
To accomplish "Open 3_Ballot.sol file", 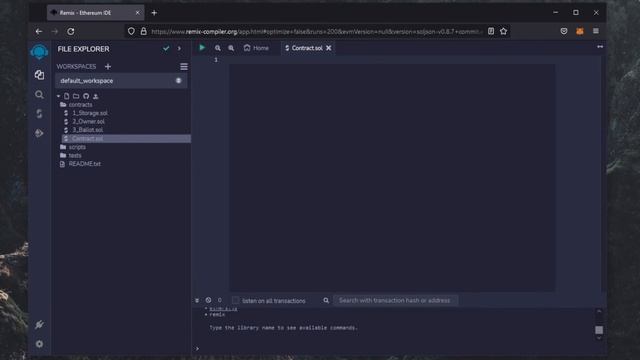I will click(x=87, y=130).
